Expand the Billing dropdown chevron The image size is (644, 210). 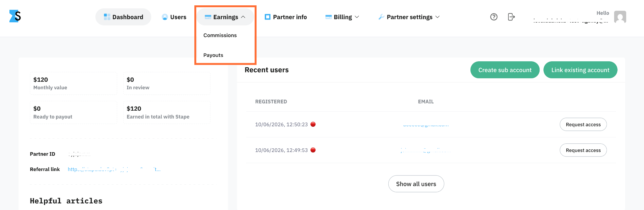click(x=357, y=17)
